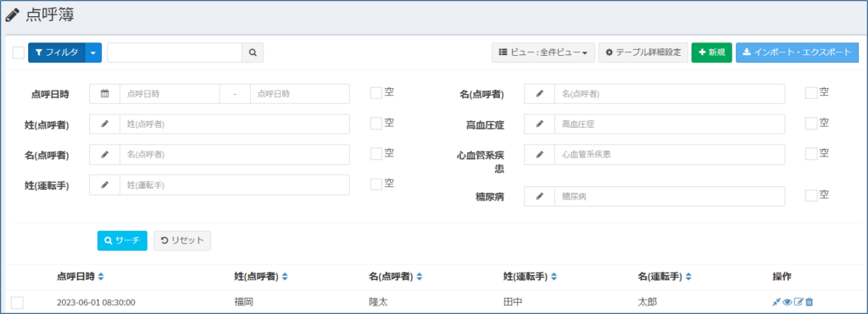Viewport: 868px width, 314px height.
Task: Select the 2023-06-01 08:30:00 row checkbox
Action: tap(17, 302)
